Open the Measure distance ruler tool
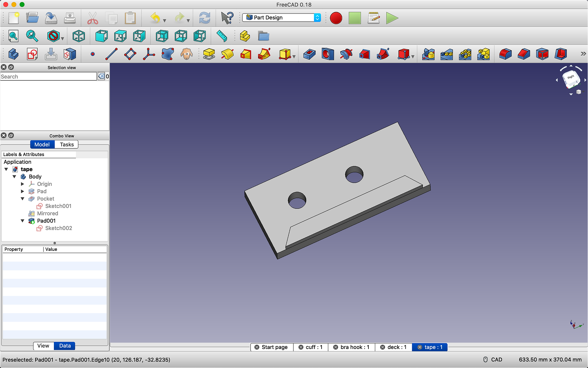 222,36
